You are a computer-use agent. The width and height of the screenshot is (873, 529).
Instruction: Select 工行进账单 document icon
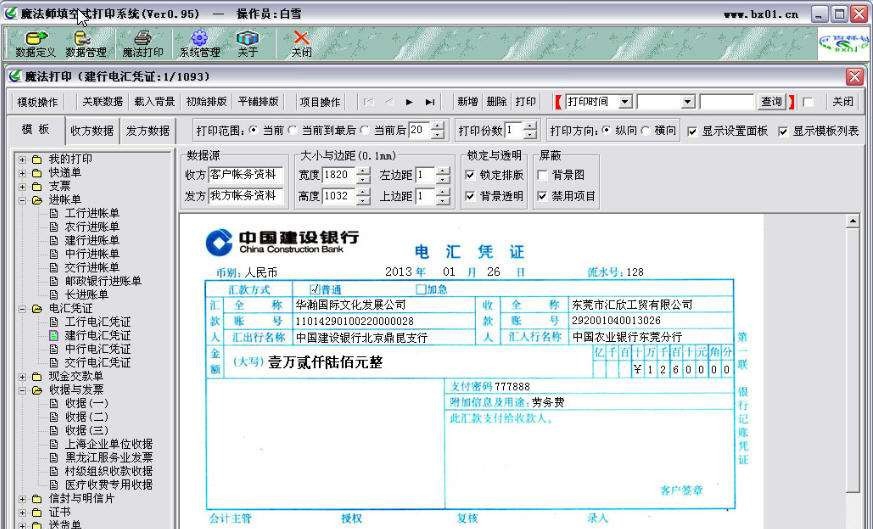point(54,213)
